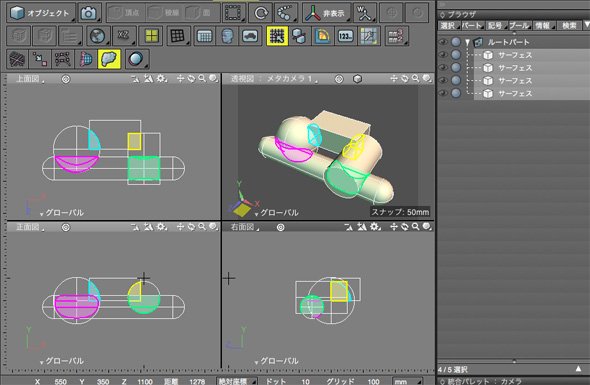Toggle the yellow highlighted grid snap icon
The image size is (590, 385).
277,36
